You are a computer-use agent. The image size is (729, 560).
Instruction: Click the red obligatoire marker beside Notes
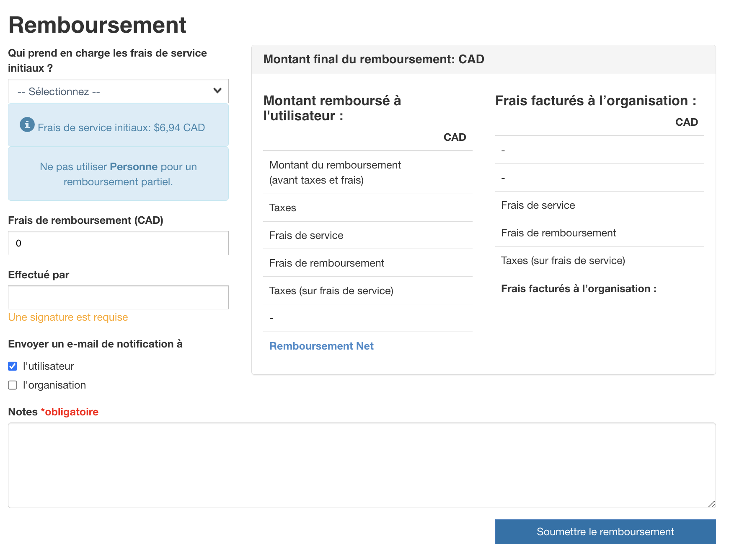click(70, 412)
